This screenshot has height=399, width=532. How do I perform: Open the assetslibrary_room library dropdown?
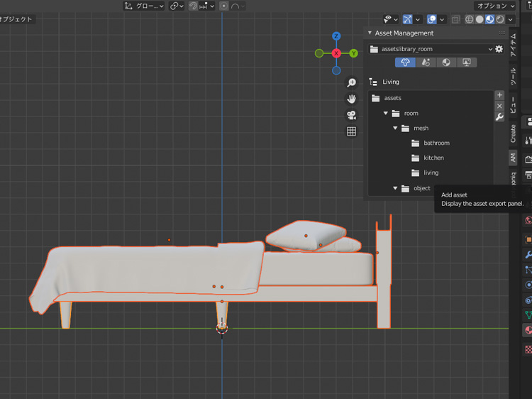[x=431, y=49]
